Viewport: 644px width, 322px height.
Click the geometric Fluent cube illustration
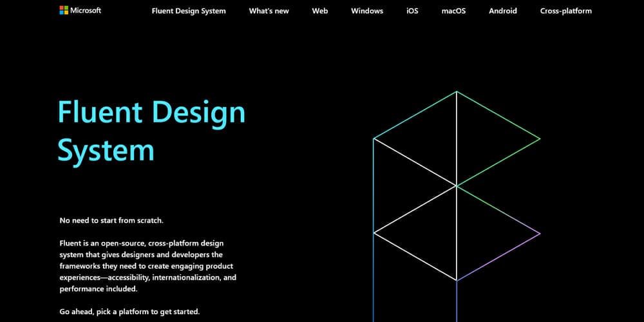pyautogui.click(x=457, y=206)
